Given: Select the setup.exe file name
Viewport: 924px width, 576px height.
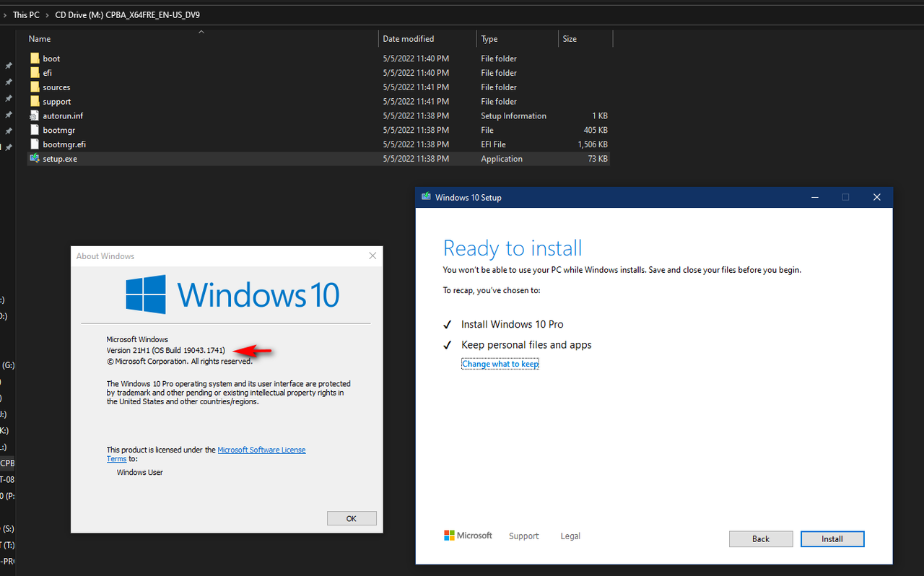Looking at the screenshot, I should tap(60, 159).
